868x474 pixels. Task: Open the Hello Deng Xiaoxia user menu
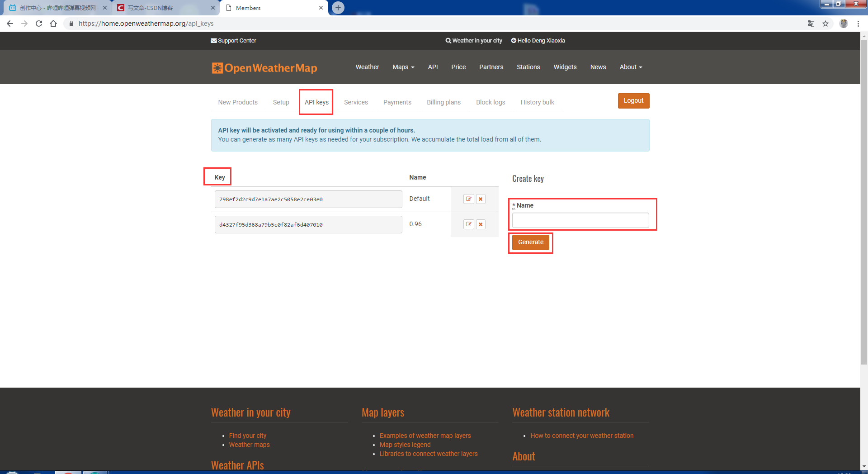point(538,40)
